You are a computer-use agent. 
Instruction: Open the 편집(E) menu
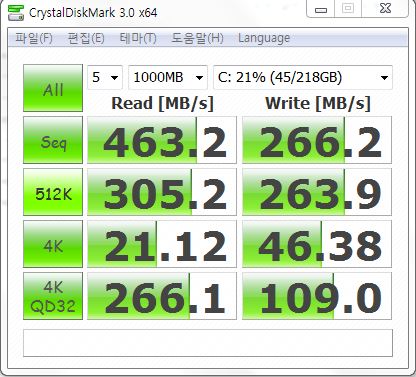click(x=86, y=38)
